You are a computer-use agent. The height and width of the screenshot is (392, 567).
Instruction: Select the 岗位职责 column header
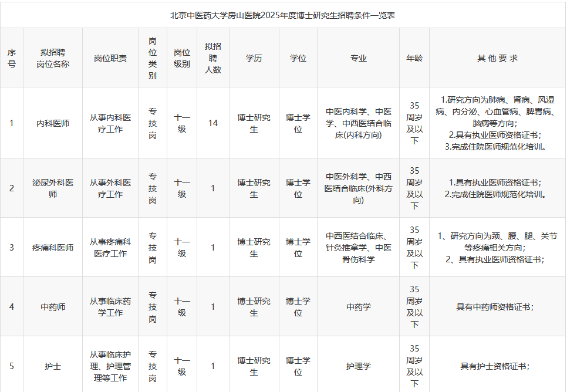tap(110, 58)
